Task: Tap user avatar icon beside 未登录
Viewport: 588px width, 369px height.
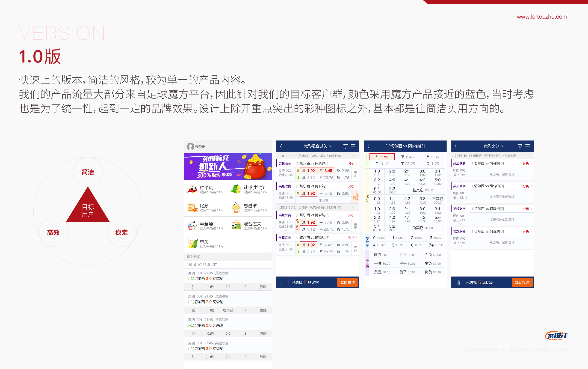Action: point(190,146)
